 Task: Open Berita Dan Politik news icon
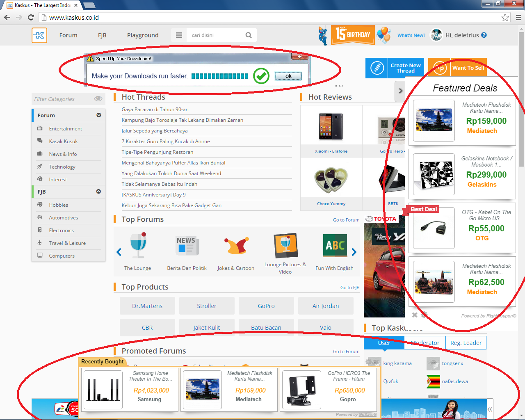point(187,245)
